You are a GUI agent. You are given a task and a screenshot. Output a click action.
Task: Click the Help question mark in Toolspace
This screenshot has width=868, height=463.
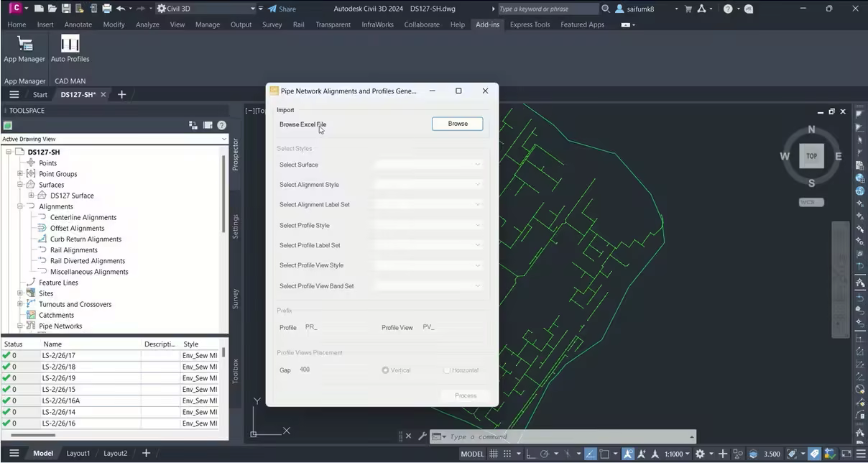coord(221,125)
